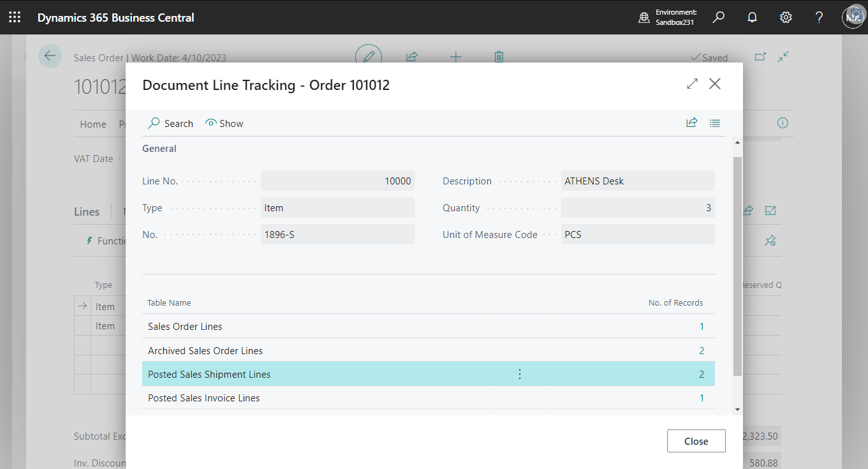Click the Description field ATHENS Desk
Screen dimensions: 868x469
coord(637,181)
